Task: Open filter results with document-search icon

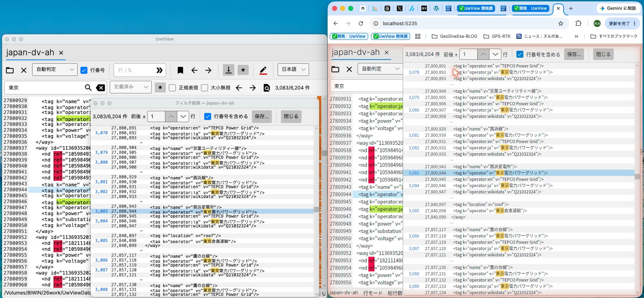Action: tap(267, 87)
